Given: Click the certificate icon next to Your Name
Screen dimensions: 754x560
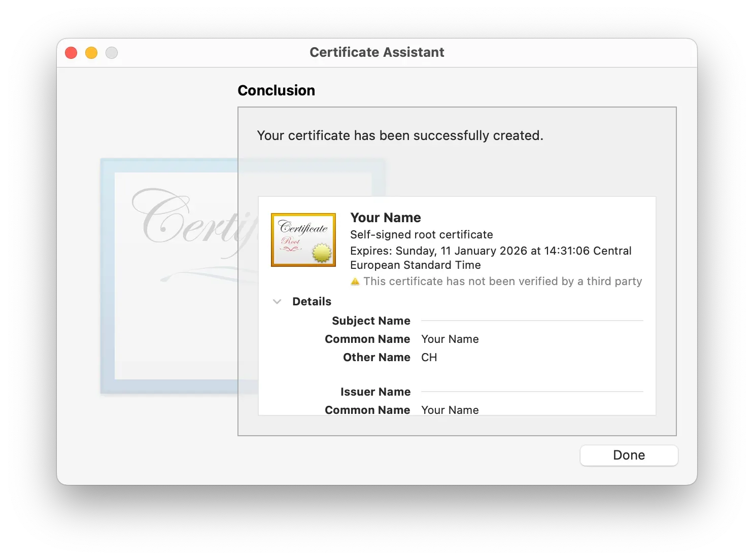Looking at the screenshot, I should click(303, 239).
